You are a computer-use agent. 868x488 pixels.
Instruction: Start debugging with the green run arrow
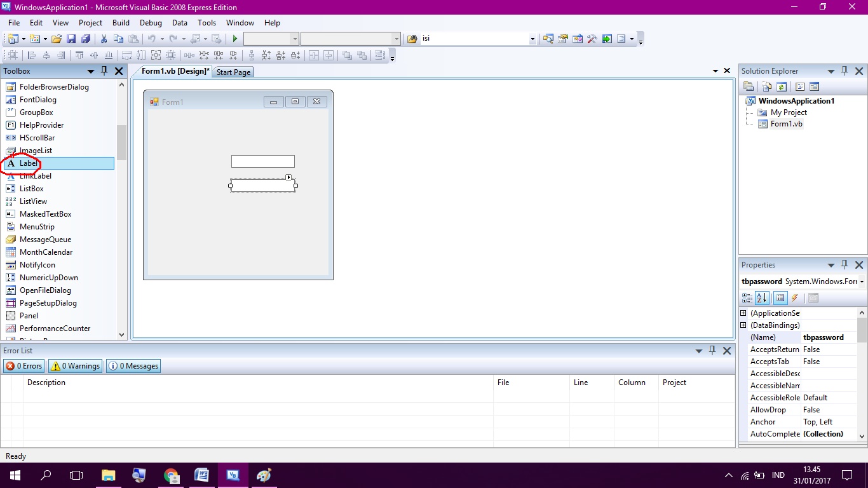(x=234, y=38)
